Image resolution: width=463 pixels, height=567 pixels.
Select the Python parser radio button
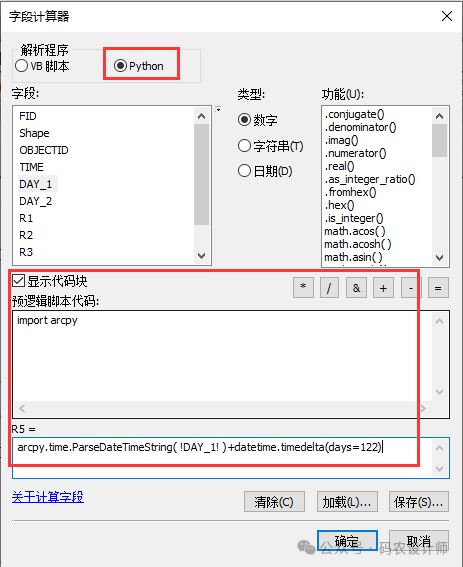pyautogui.click(x=120, y=66)
